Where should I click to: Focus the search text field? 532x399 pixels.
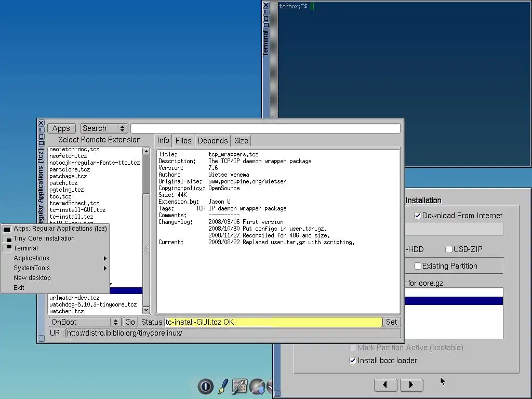coord(265,128)
